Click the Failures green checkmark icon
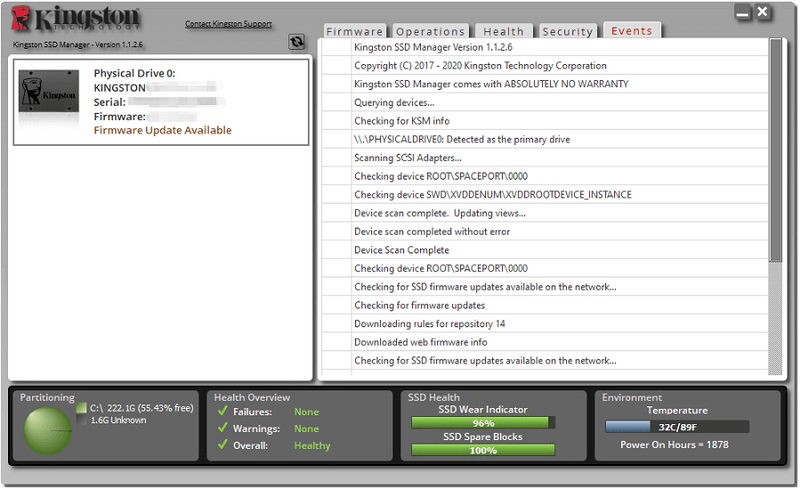This screenshot has width=800, height=489. click(222, 411)
